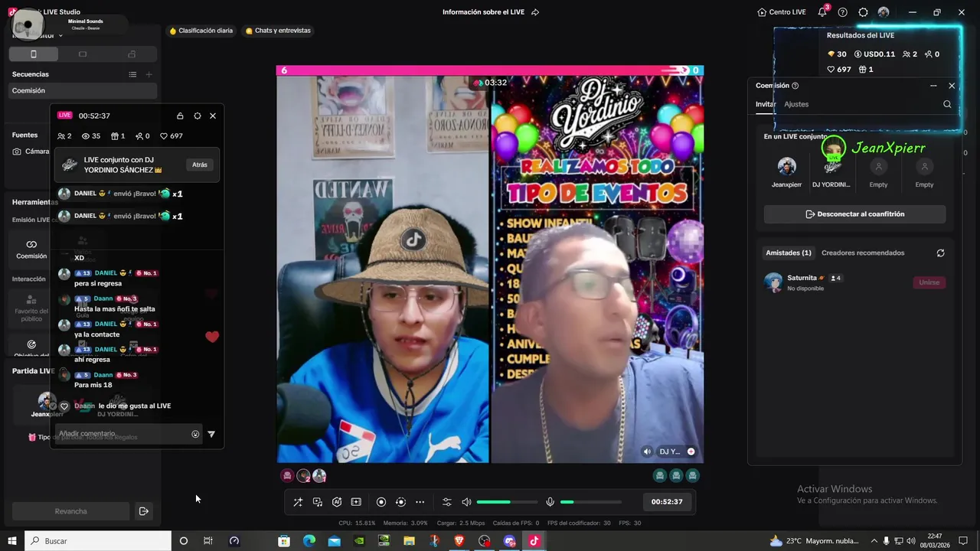
Task: Select the landscape layout mode
Action: pyautogui.click(x=83, y=54)
